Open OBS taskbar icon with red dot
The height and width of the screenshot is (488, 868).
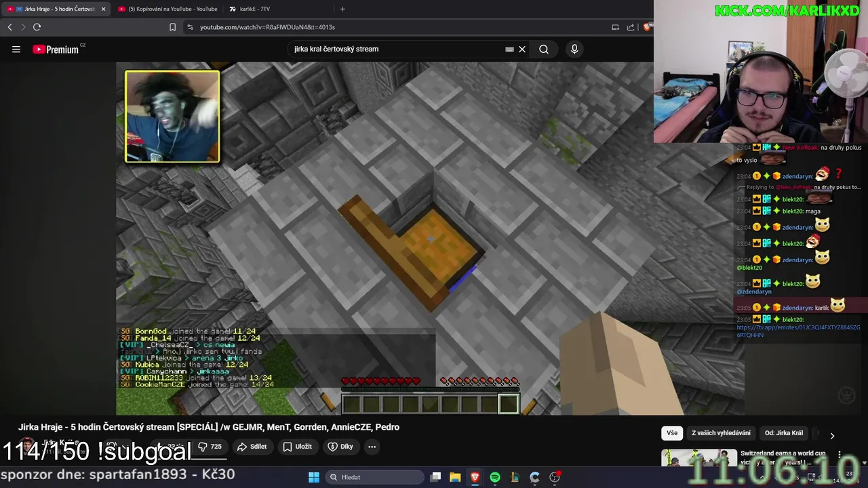click(x=555, y=477)
